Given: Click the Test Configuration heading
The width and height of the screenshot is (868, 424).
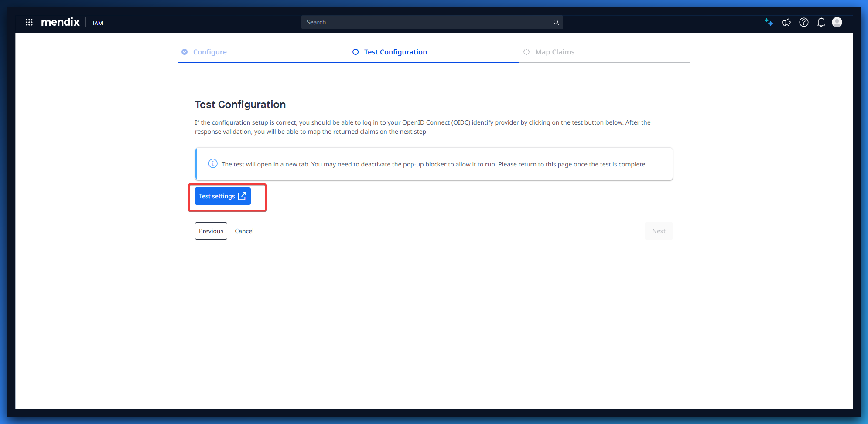Looking at the screenshot, I should click(x=240, y=105).
